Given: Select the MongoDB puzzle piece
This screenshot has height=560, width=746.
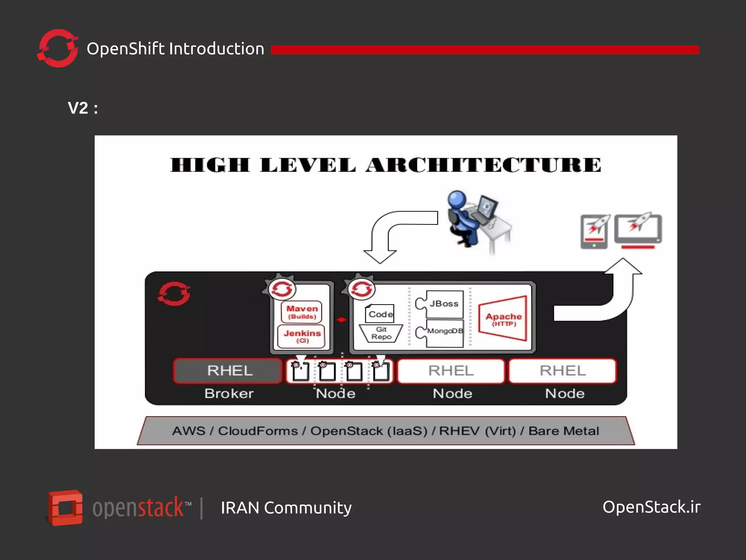Looking at the screenshot, I should (440, 333).
